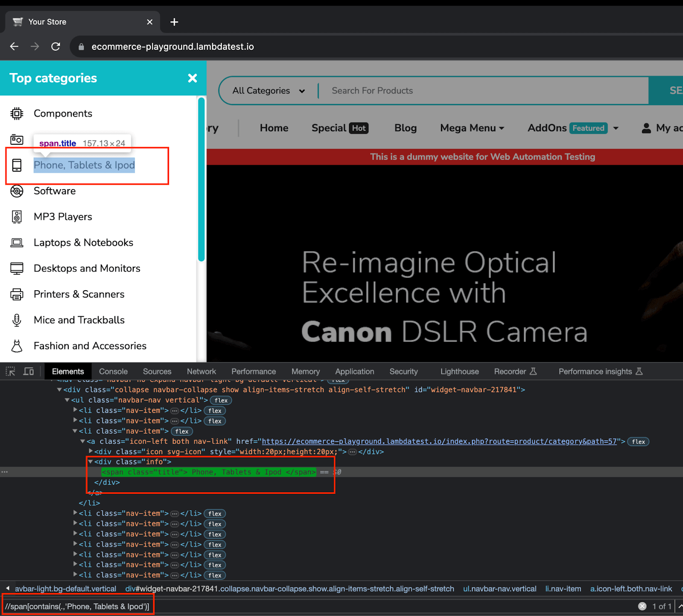The image size is (683, 616).
Task: Click the Components category chip icon
Action: pyautogui.click(x=17, y=114)
